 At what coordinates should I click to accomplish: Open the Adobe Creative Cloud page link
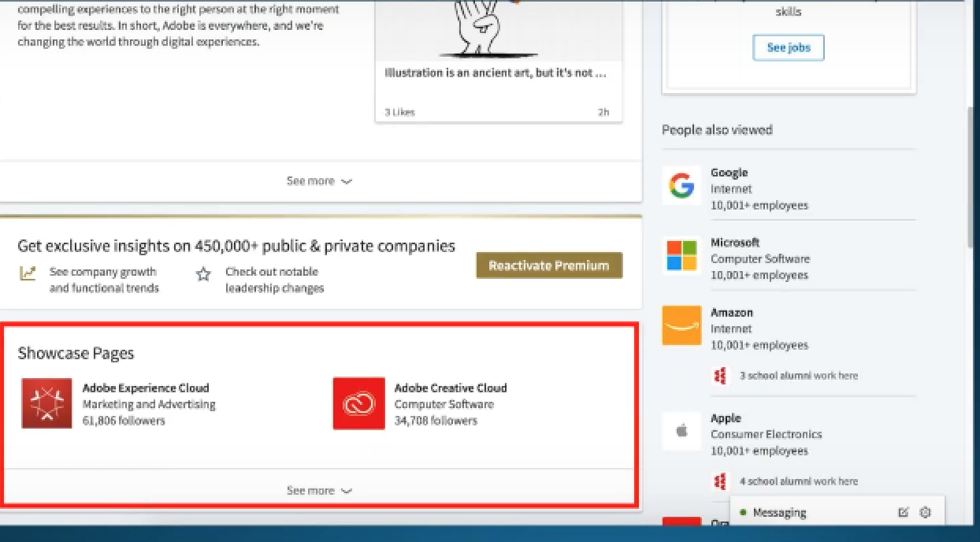click(x=451, y=388)
